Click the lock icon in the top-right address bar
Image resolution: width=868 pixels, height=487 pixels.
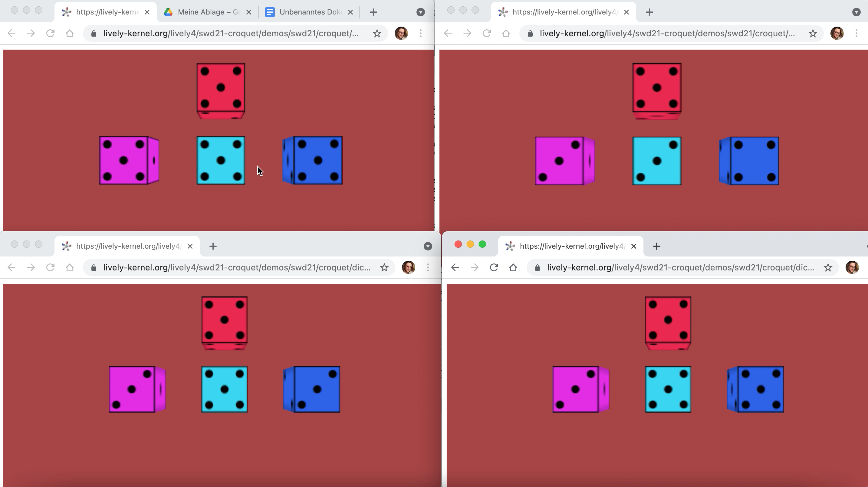pyautogui.click(x=530, y=33)
